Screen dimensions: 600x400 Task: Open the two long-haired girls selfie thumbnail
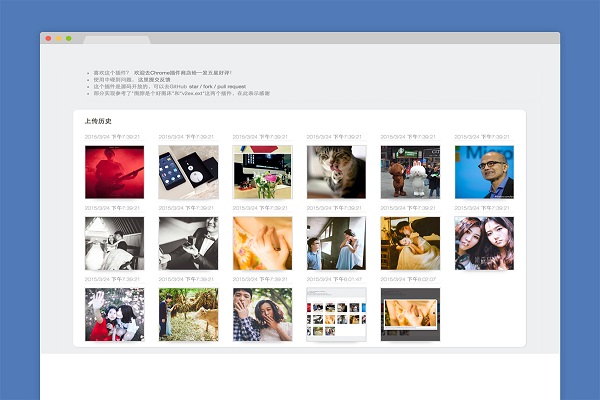484,243
